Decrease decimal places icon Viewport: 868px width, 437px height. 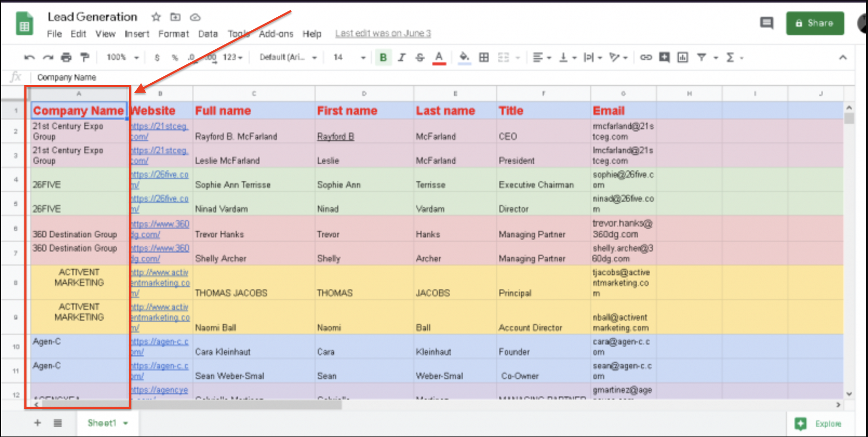coord(191,57)
